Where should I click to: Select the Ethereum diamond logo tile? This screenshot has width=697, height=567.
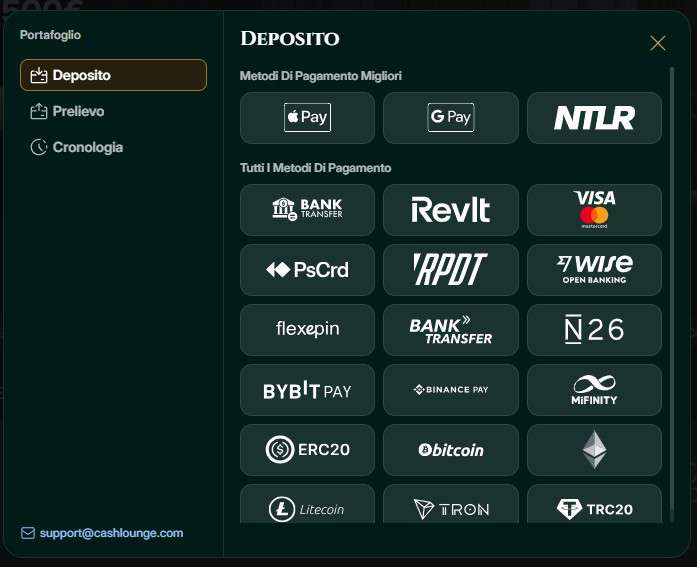(x=594, y=450)
